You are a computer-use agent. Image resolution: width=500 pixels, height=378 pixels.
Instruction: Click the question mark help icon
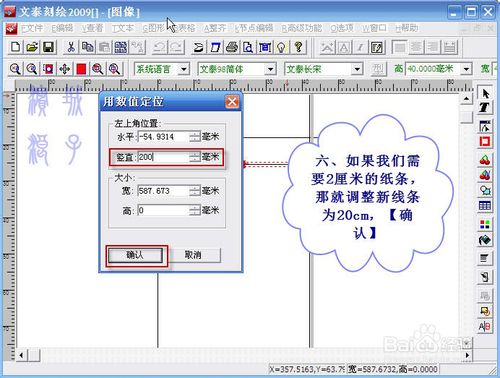point(298,47)
